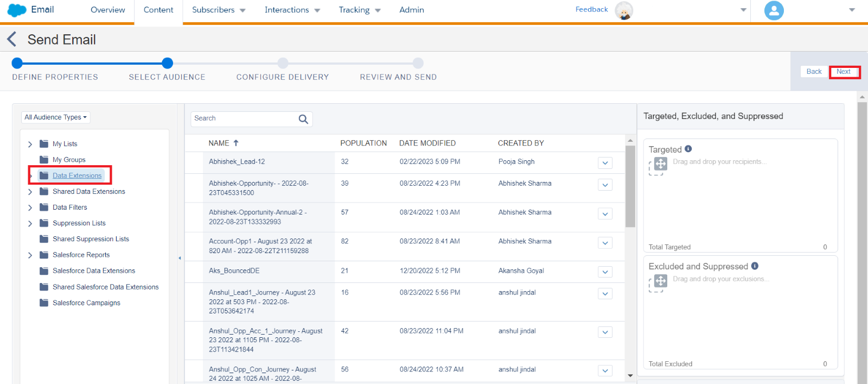
Task: Open the row menu for Aks_BouncedDE
Action: 605,272
